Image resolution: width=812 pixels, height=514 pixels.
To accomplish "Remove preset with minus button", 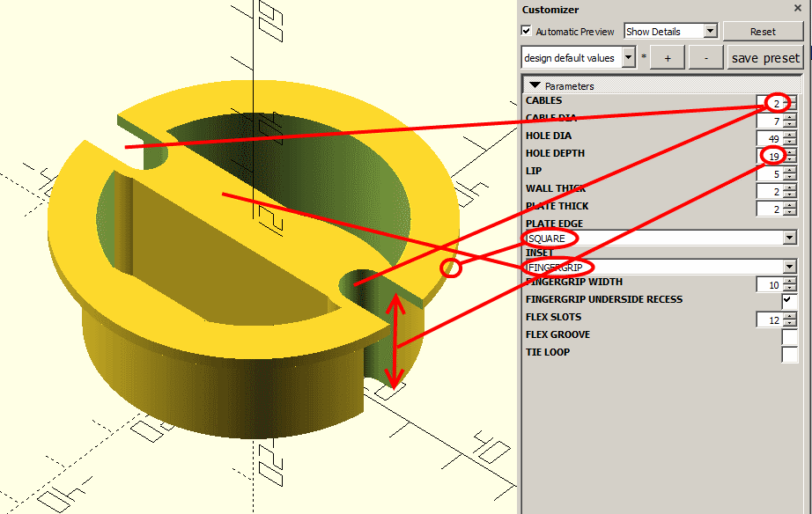I will tap(705, 58).
